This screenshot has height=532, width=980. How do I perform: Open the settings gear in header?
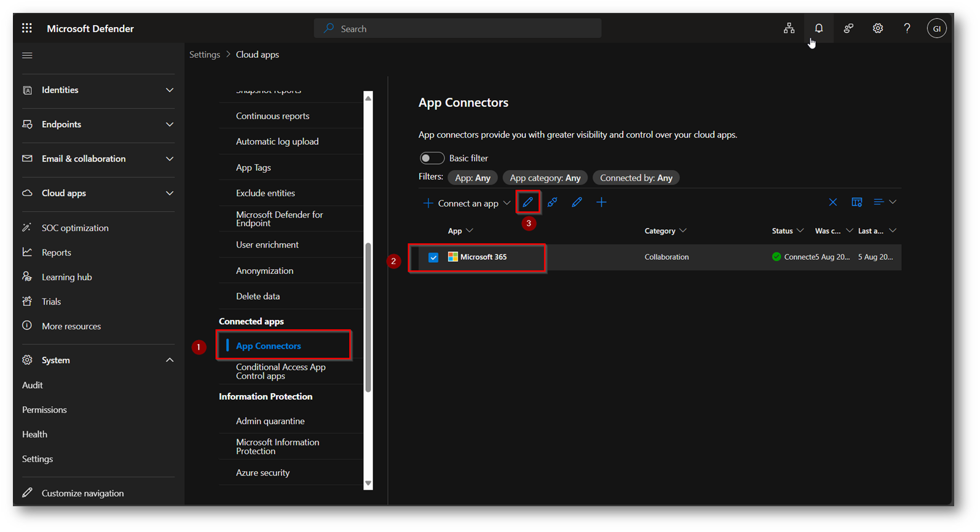coord(877,28)
